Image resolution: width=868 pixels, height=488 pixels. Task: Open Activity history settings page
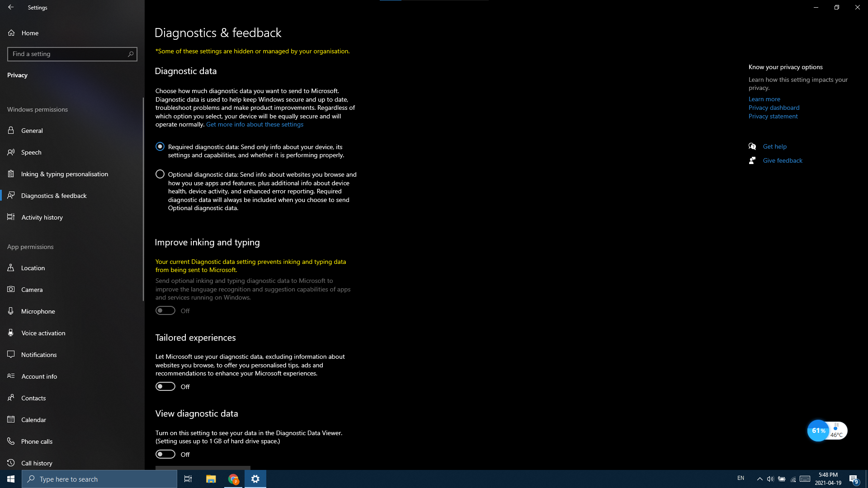[42, 217]
